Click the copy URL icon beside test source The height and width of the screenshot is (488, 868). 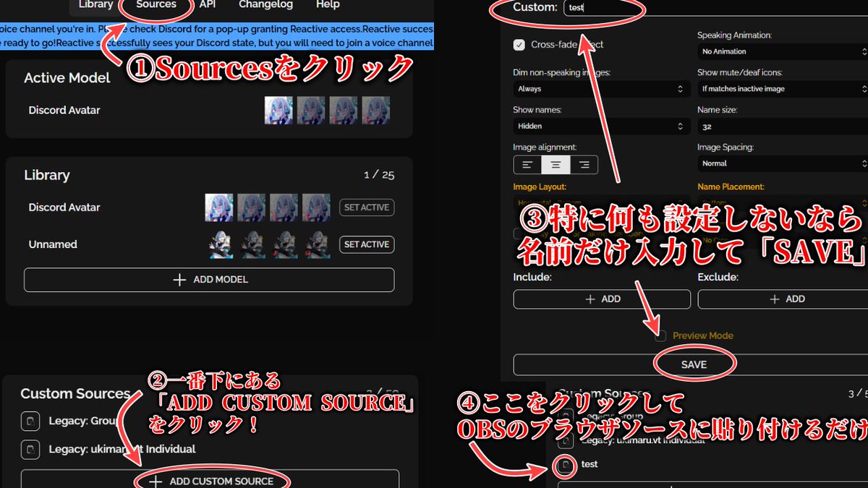point(566,464)
